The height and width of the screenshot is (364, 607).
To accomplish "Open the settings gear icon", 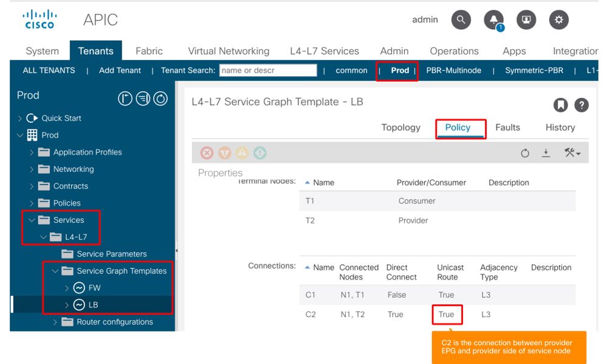I will click(x=558, y=19).
